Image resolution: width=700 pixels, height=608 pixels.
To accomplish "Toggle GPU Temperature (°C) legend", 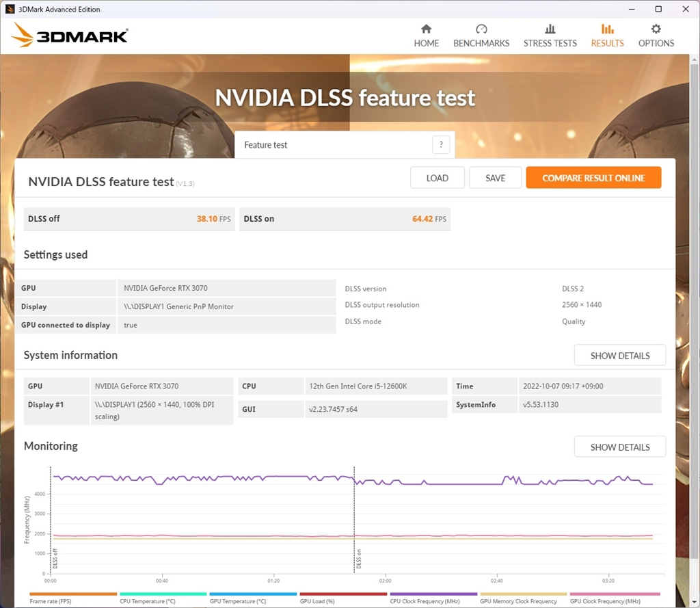I will (253, 598).
